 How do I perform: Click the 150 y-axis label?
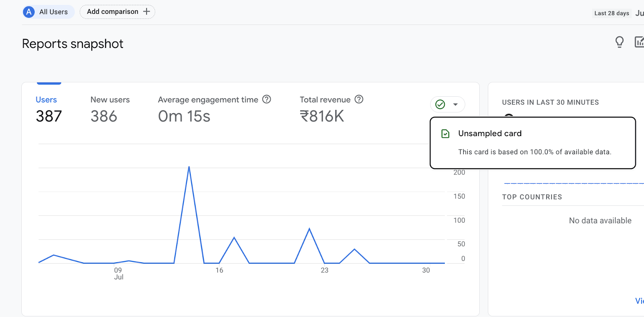click(x=459, y=197)
